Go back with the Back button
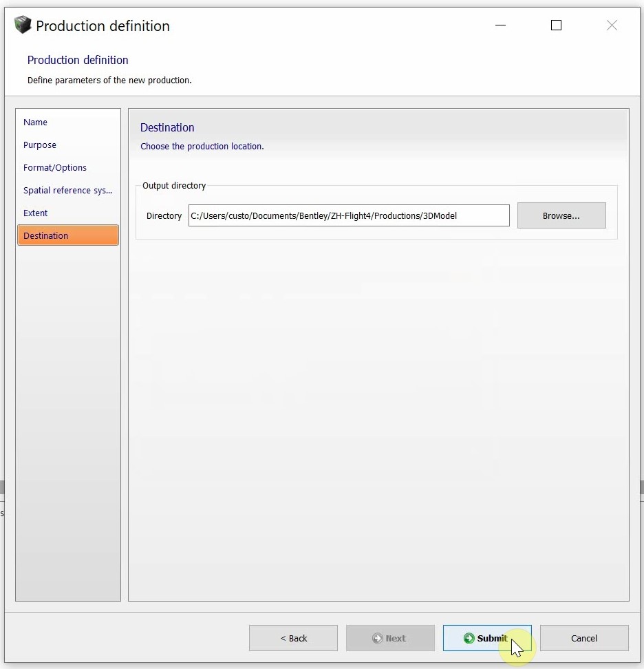Viewport: 644px width, 669px height. [293, 638]
